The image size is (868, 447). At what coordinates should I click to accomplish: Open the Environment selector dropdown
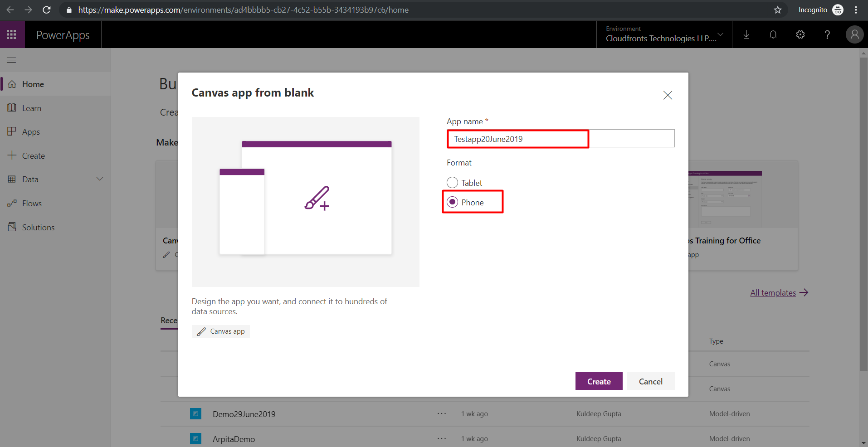coord(664,34)
